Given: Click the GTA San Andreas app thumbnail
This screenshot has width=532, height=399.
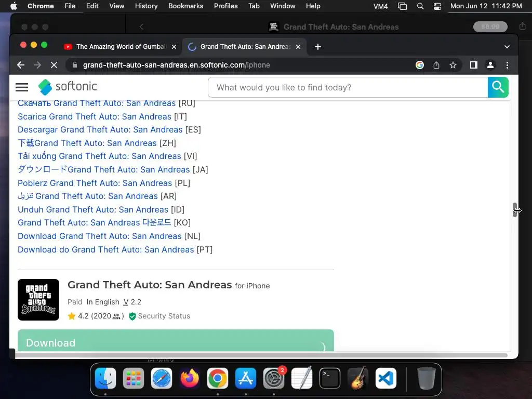Looking at the screenshot, I should (x=38, y=300).
